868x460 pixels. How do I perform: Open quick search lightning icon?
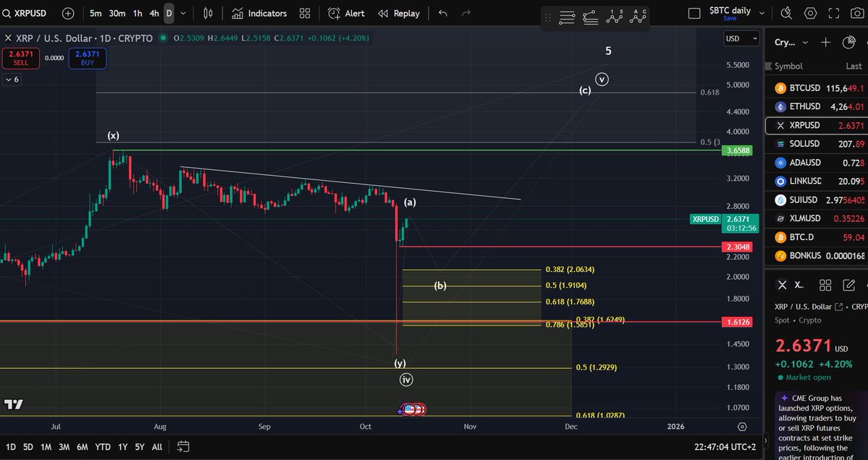786,13
